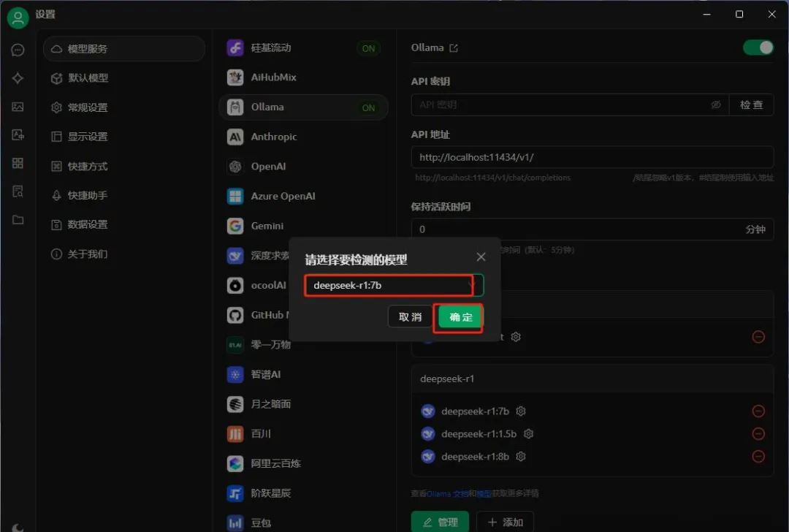Open 快捷方式 settings section
The width and height of the screenshot is (789, 532).
[x=124, y=166]
